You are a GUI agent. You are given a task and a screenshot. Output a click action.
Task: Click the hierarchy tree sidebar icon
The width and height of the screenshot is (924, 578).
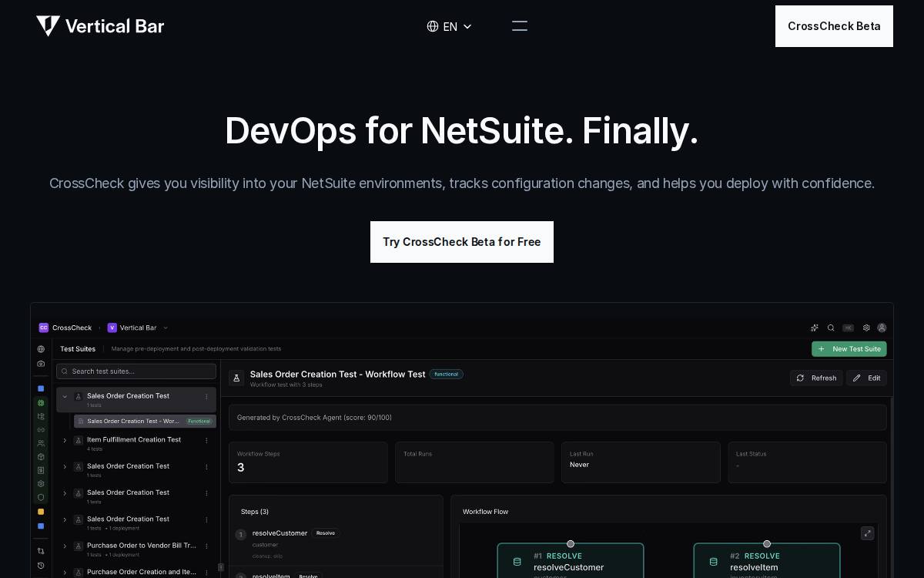41,416
